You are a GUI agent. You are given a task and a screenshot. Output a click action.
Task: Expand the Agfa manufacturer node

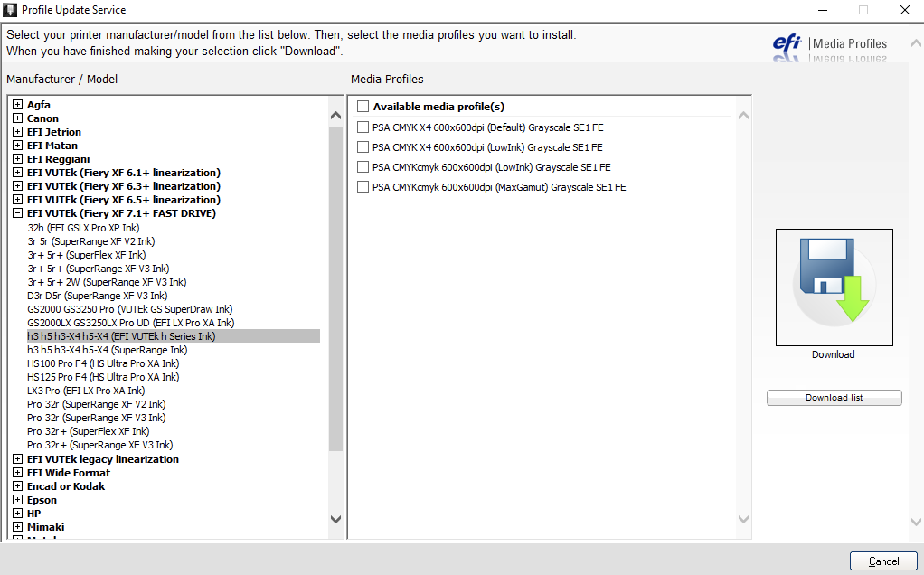(18, 104)
